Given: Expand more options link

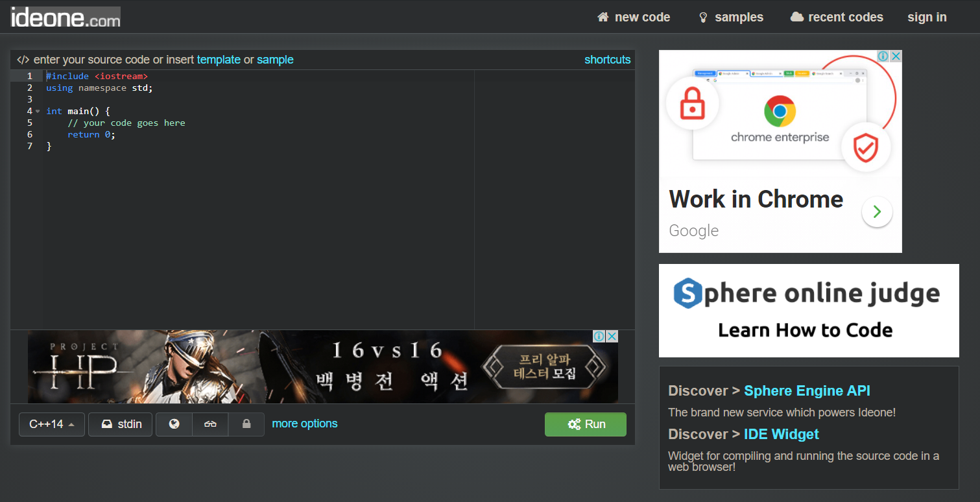Looking at the screenshot, I should [305, 424].
